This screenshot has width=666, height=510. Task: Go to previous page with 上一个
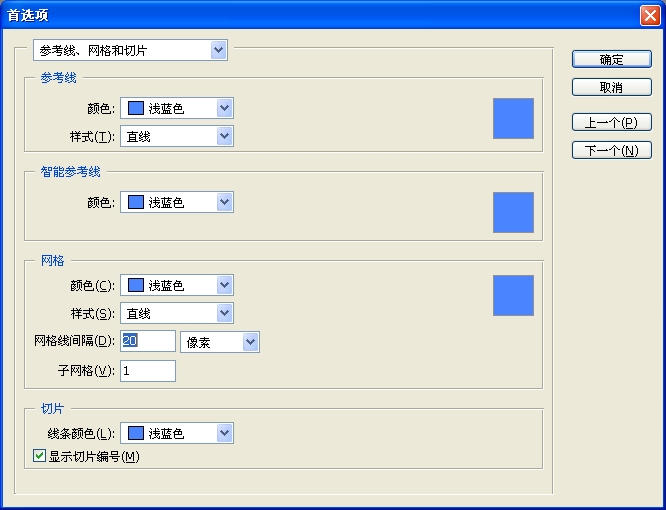point(611,123)
